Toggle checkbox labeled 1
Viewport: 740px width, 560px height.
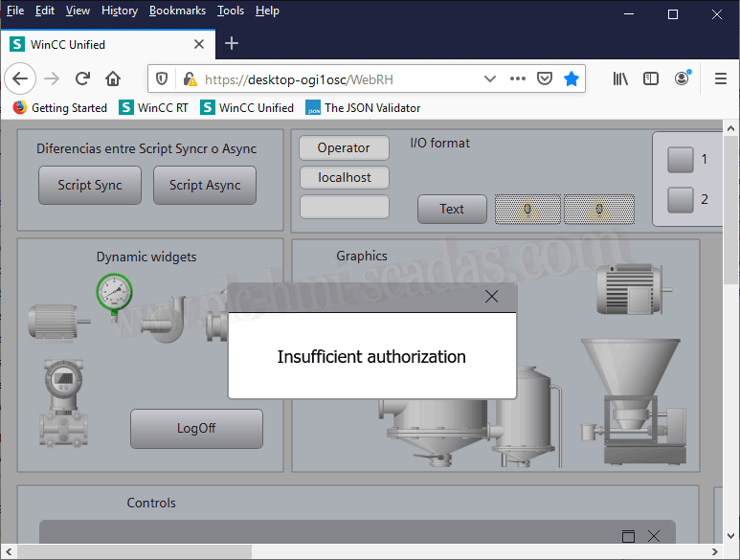[x=681, y=160]
